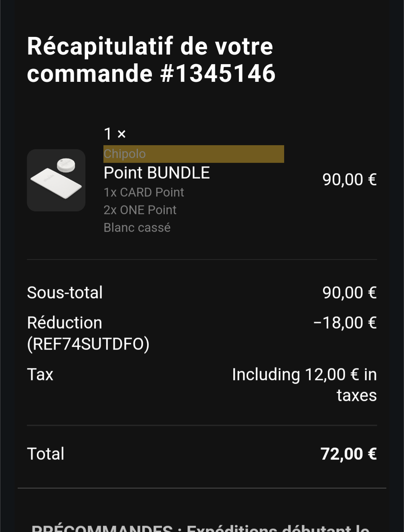Image resolution: width=404 pixels, height=532 pixels.
Task: Select the 2x ONE Point detail line
Action: (x=140, y=210)
